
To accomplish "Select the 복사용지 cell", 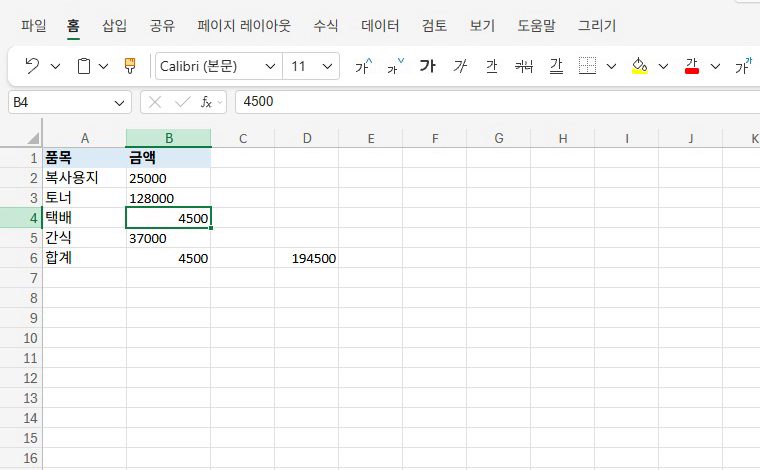I will [85, 178].
